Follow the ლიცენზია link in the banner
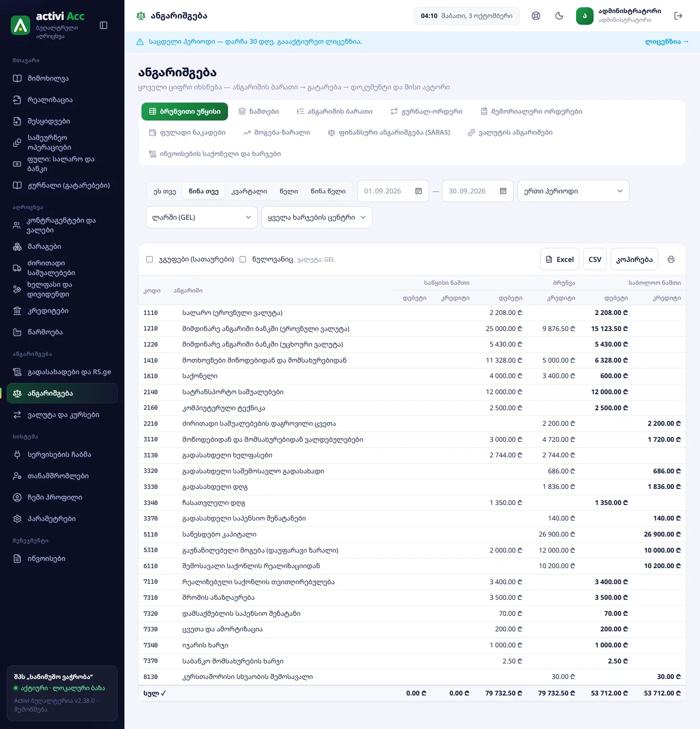 [x=667, y=42]
